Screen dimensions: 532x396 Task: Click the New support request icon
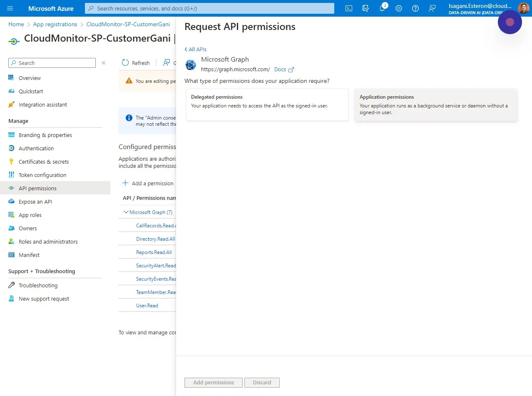[11, 299]
